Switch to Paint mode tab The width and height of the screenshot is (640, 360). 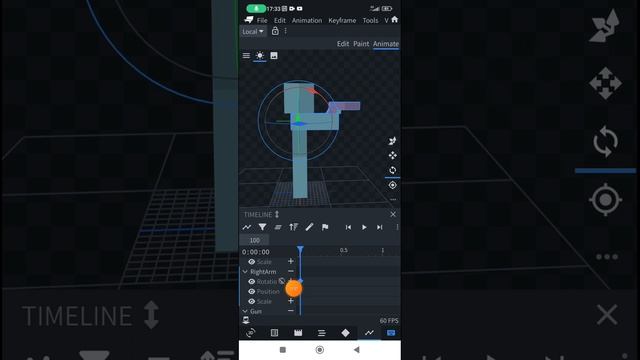361,44
